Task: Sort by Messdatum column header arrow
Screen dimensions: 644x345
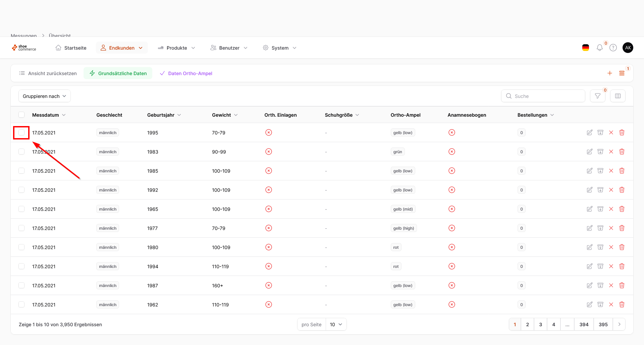Action: (64, 115)
